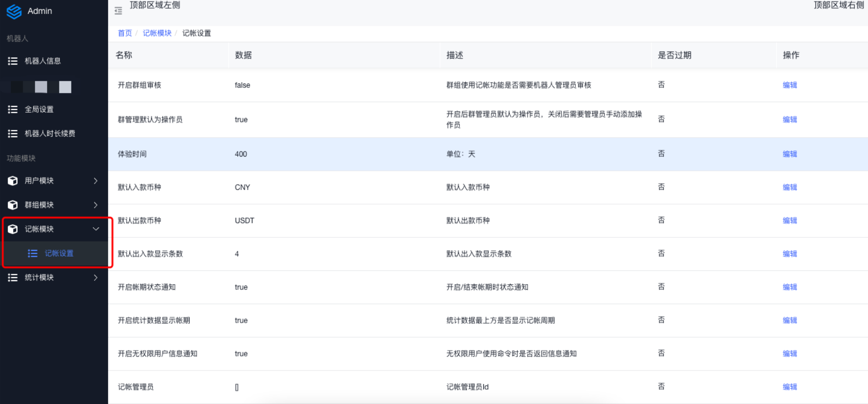Click the 群组模块 cube icon
This screenshot has width=868, height=404.
click(x=13, y=205)
